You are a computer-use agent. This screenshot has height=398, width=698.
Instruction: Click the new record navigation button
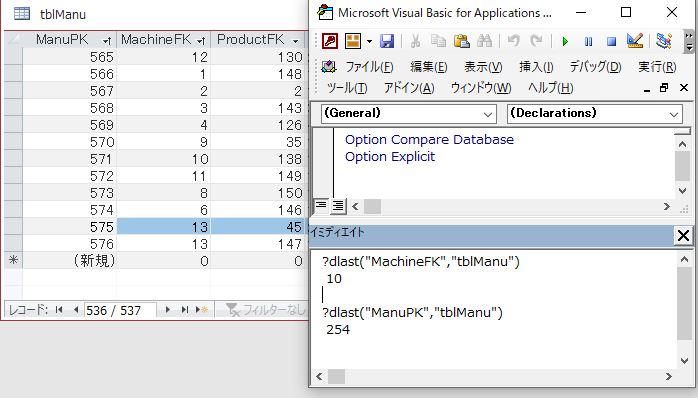202,310
